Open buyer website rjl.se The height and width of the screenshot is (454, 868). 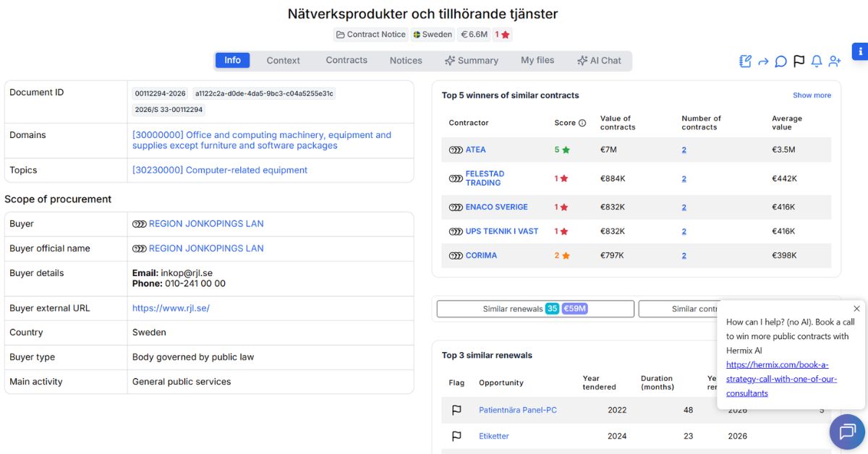point(169,308)
